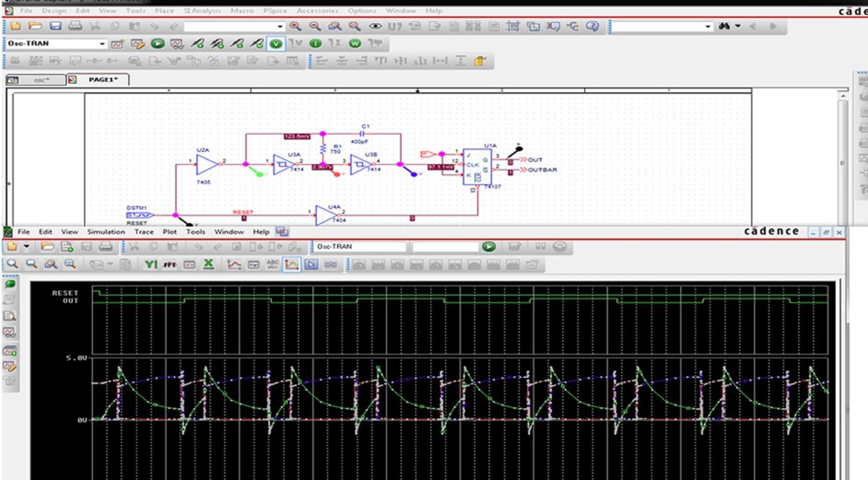The image size is (868, 480).
Task: Open the Osc-TRAN simulation profile dropdown
Action: [x=102, y=43]
